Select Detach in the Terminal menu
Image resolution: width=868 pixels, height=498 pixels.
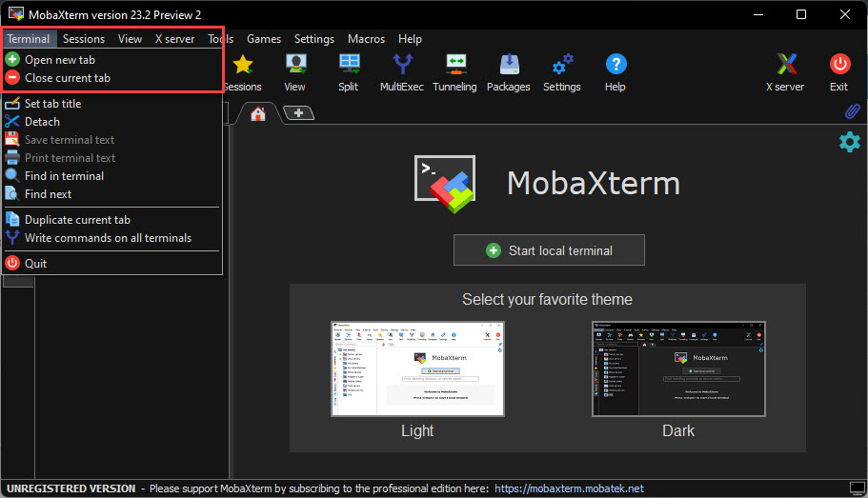pos(112,122)
